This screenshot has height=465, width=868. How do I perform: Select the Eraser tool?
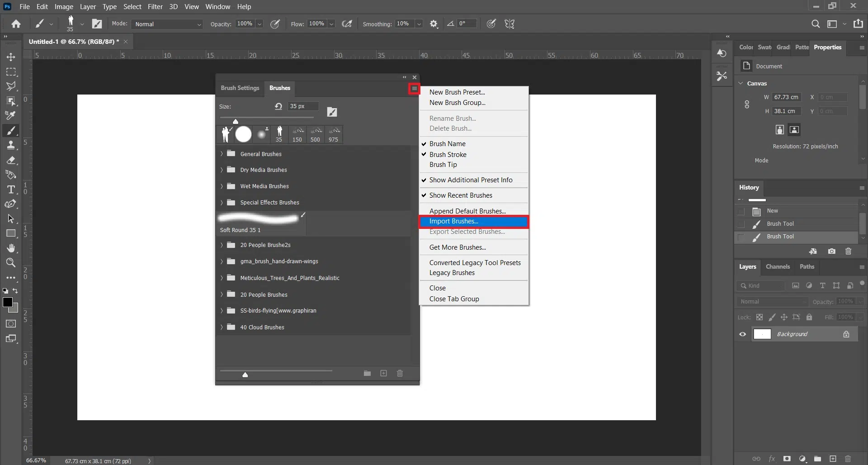pos(11,160)
